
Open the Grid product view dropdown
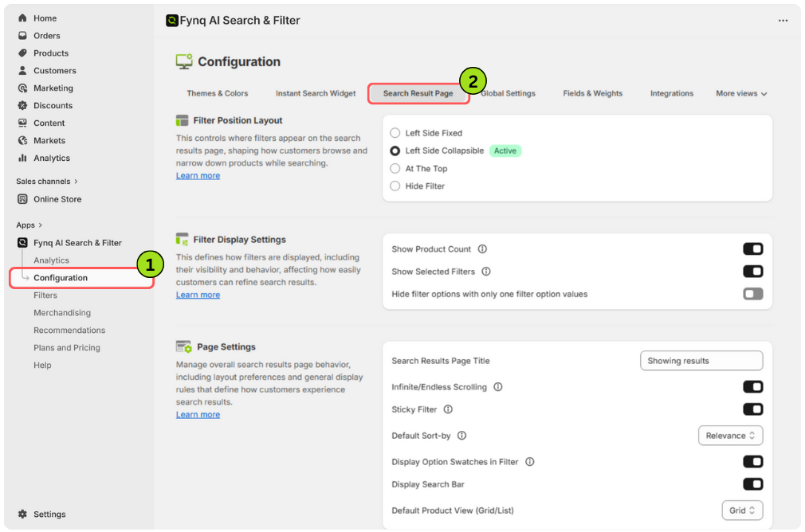pyautogui.click(x=742, y=510)
